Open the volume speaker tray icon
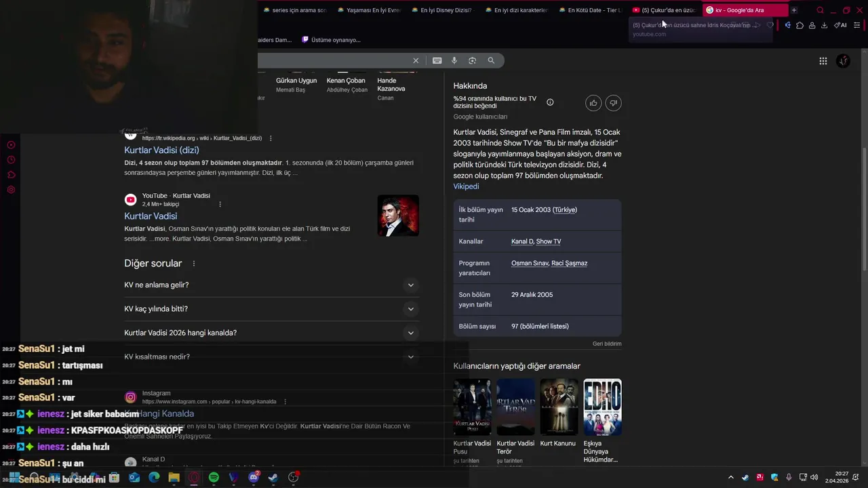Image resolution: width=868 pixels, height=488 pixels. 814,477
